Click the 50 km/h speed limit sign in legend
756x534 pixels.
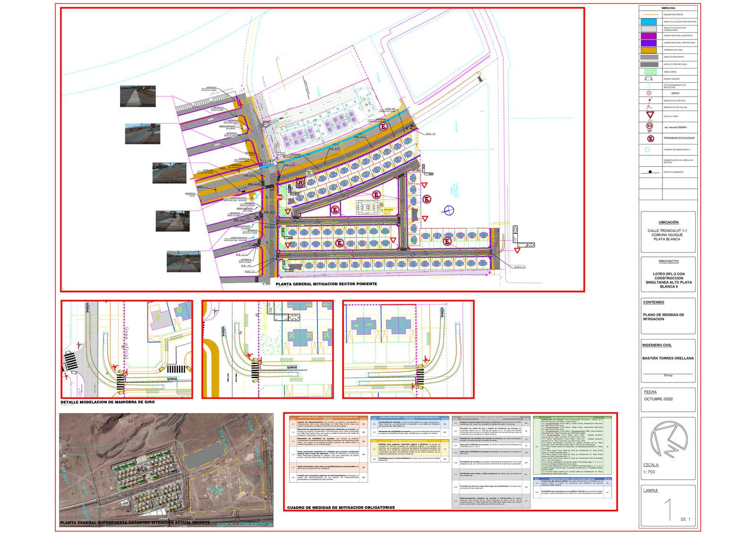coord(650,126)
